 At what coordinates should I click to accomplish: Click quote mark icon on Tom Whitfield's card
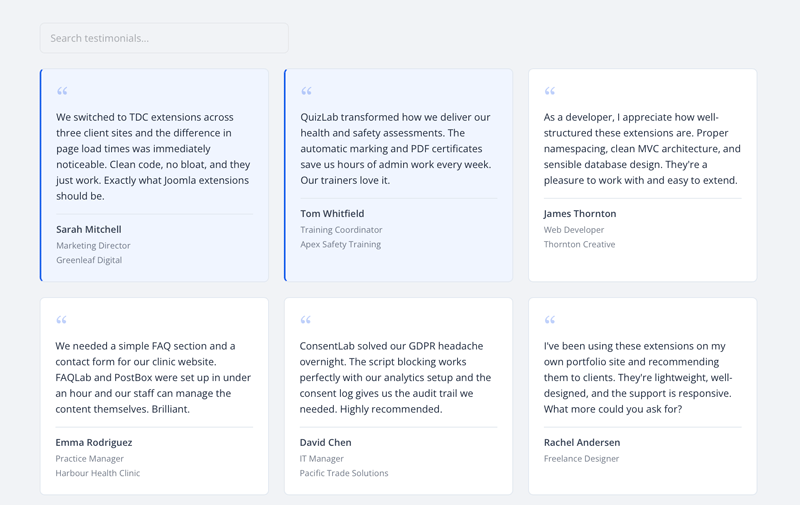click(x=306, y=92)
